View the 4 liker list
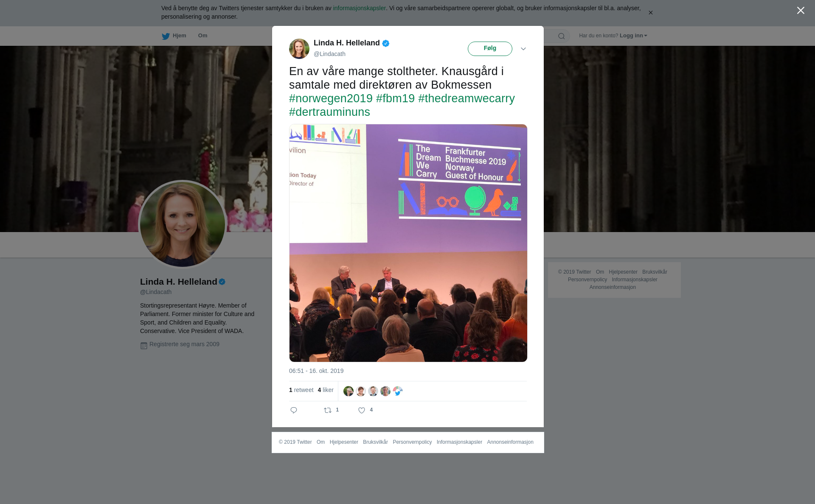Viewport: 815px width, 504px height. coord(326,390)
